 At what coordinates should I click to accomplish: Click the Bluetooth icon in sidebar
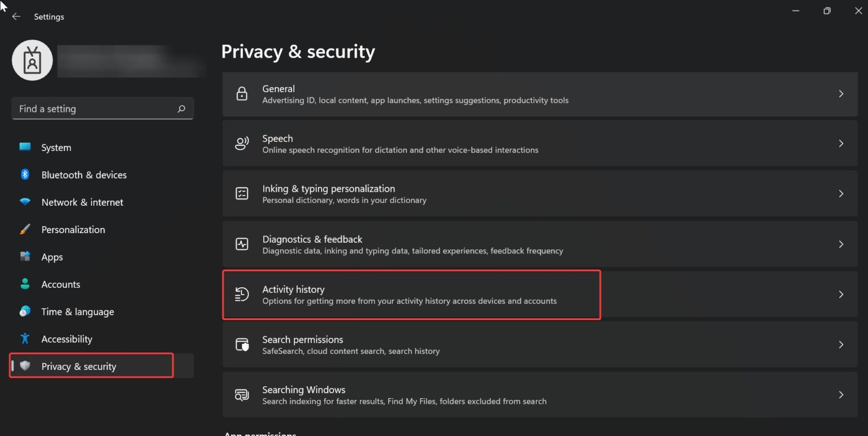[x=25, y=175]
